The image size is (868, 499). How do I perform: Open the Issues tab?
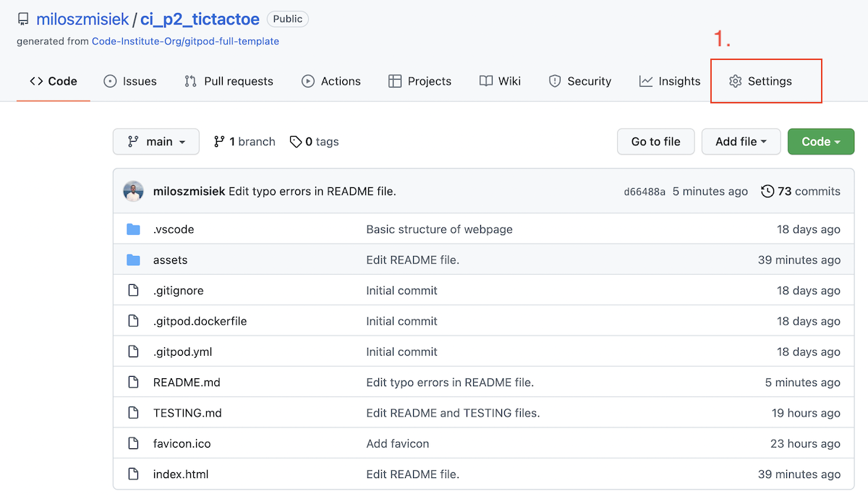(x=130, y=81)
